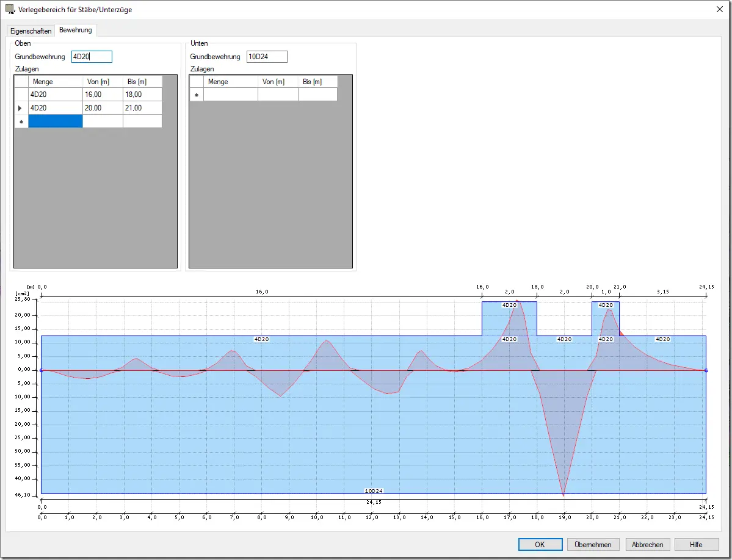The height and width of the screenshot is (560, 732).
Task: Click the blue start node of diagram
Action: click(41, 370)
